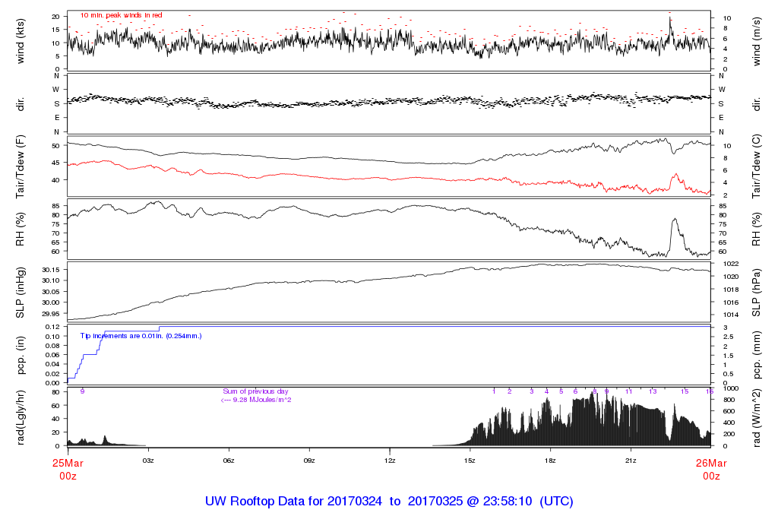Click the 'SLP (hPa)' right axis label

click(x=757, y=293)
